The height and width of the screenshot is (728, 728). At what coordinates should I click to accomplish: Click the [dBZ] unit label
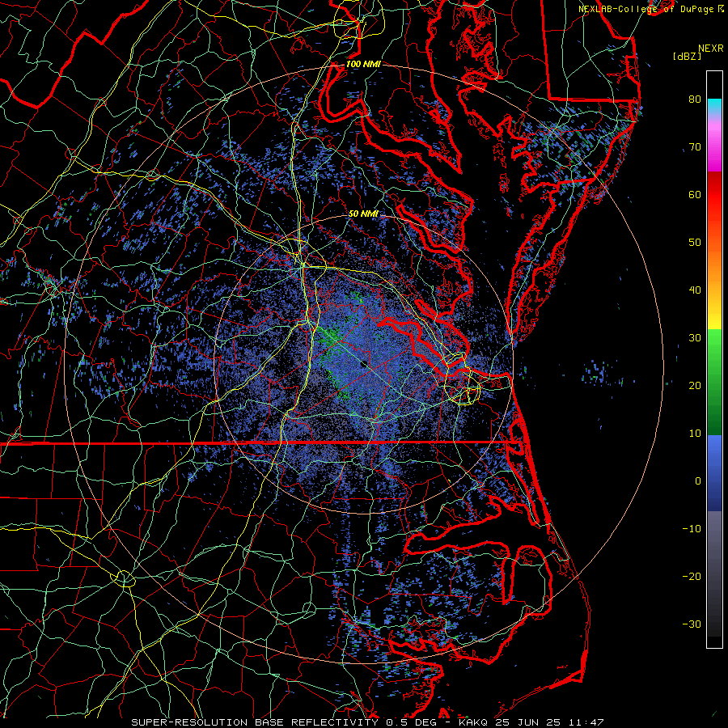(687, 56)
